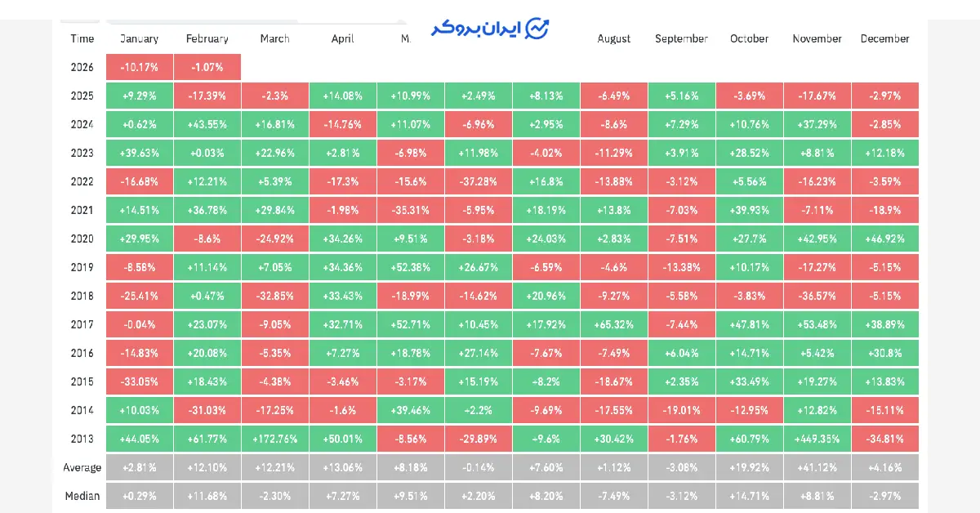Viewport: 980px width, 513px height.
Task: Click the +41.12% November average cell
Action: coord(817,467)
